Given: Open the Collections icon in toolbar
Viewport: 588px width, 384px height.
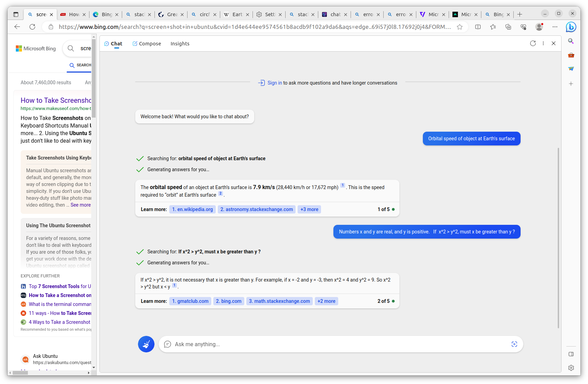Looking at the screenshot, I should [x=508, y=27].
